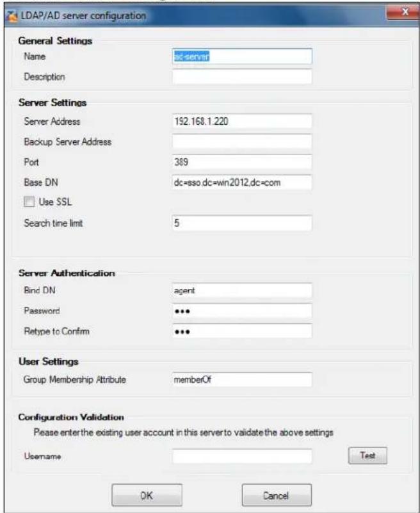Dismiss the dialog with Cancel button
Viewport: 420px width, 513px height.
coord(277,495)
